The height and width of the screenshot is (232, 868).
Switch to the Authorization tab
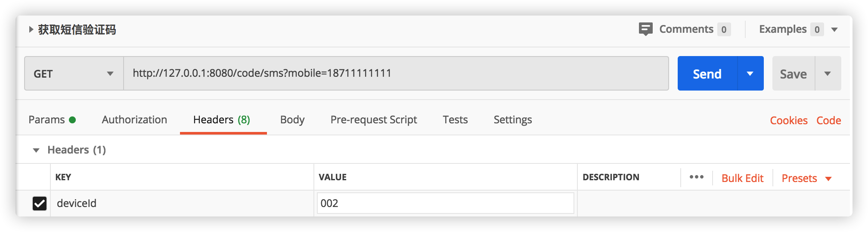click(134, 120)
